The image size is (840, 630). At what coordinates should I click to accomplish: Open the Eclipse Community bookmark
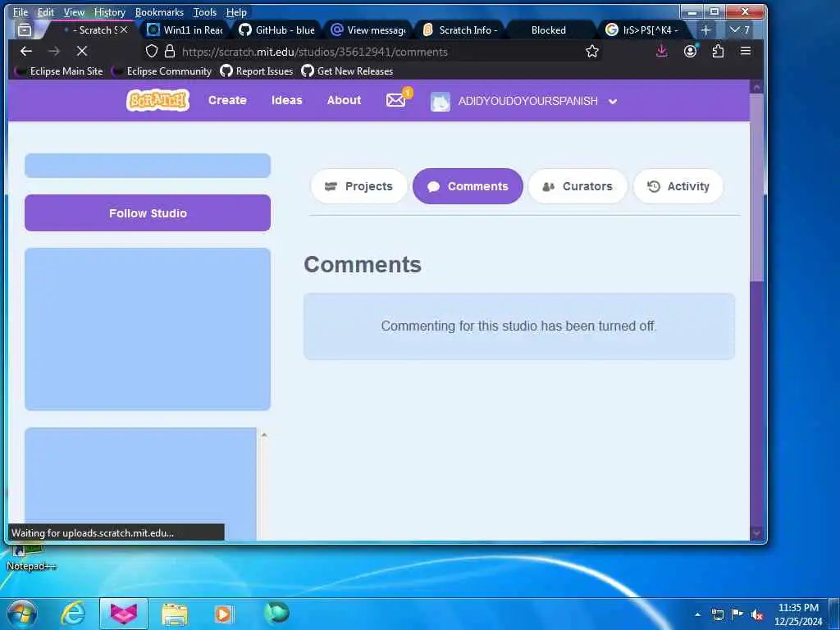click(162, 71)
